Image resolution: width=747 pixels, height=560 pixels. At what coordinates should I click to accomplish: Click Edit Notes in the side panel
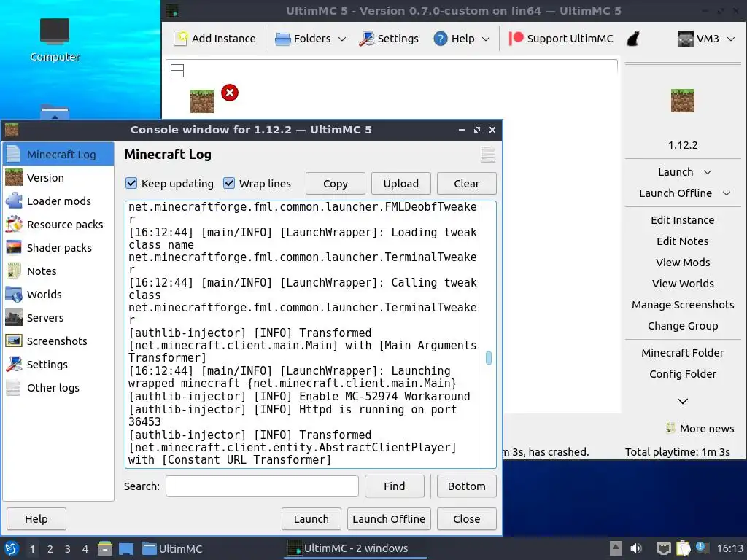[683, 241]
